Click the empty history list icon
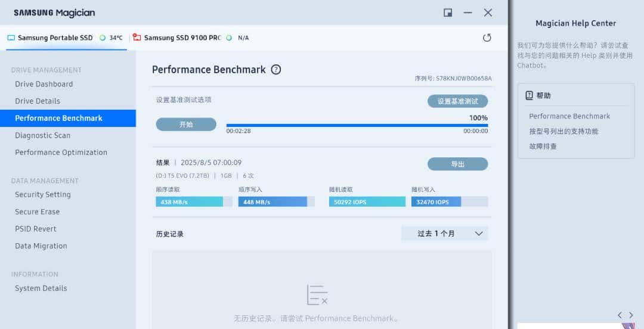Image resolution: width=644 pixels, height=329 pixels. [x=317, y=295]
